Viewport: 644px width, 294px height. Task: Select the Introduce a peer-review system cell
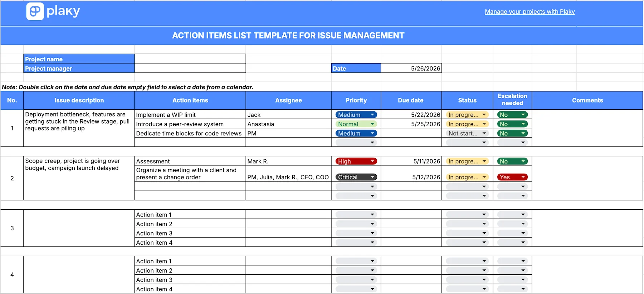tap(190, 124)
